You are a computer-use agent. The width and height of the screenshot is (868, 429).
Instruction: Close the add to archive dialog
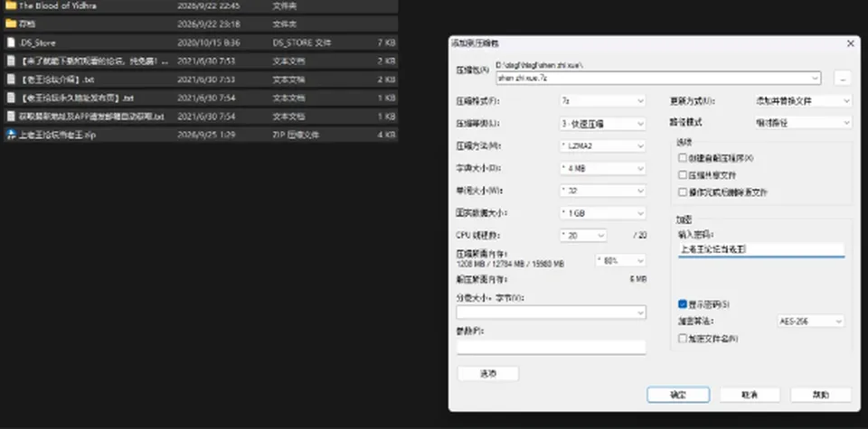click(851, 43)
